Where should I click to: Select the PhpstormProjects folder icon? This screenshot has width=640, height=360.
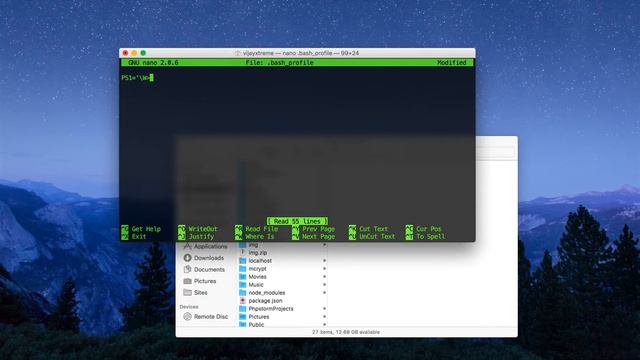tap(242, 309)
